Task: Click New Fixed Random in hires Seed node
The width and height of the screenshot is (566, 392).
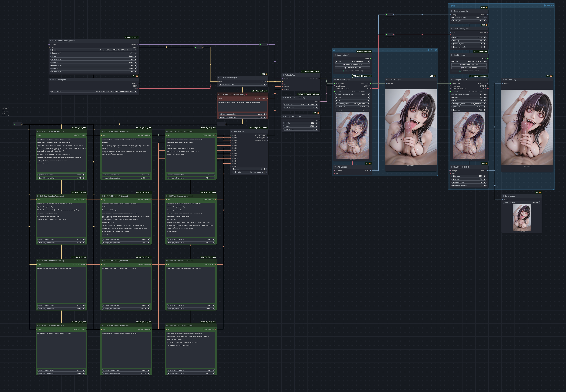Action: tap(469, 68)
